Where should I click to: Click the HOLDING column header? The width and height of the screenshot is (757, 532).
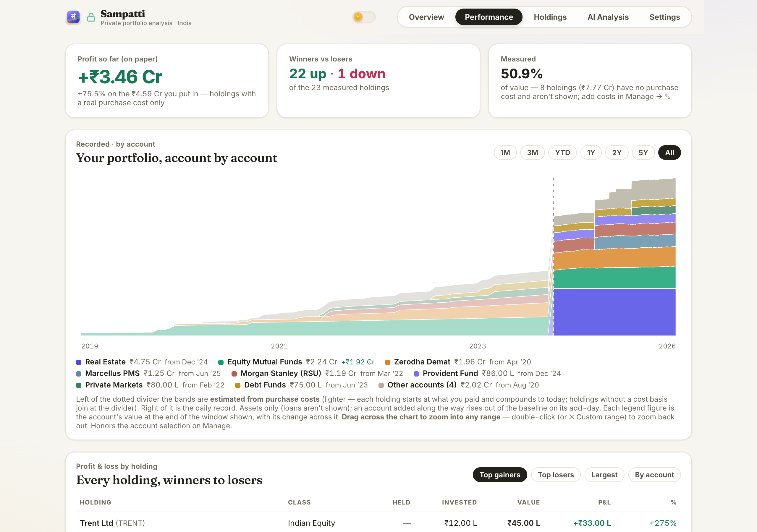pos(95,502)
